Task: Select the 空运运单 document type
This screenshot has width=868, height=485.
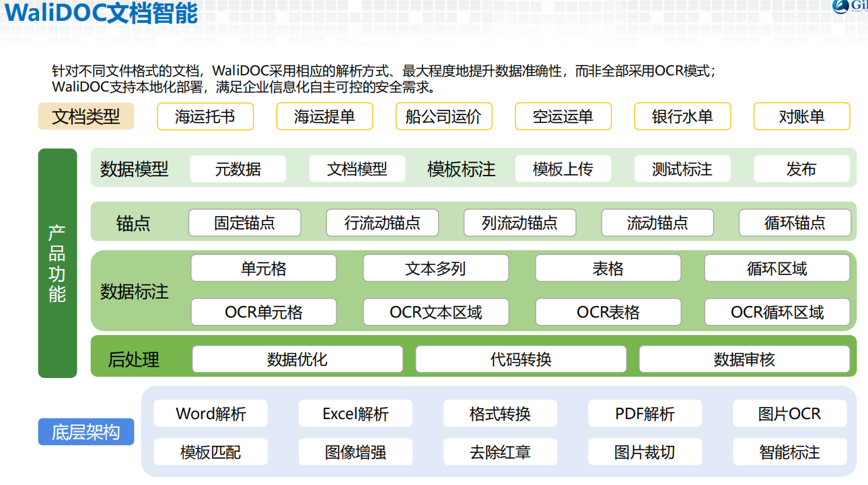Action: [563, 116]
